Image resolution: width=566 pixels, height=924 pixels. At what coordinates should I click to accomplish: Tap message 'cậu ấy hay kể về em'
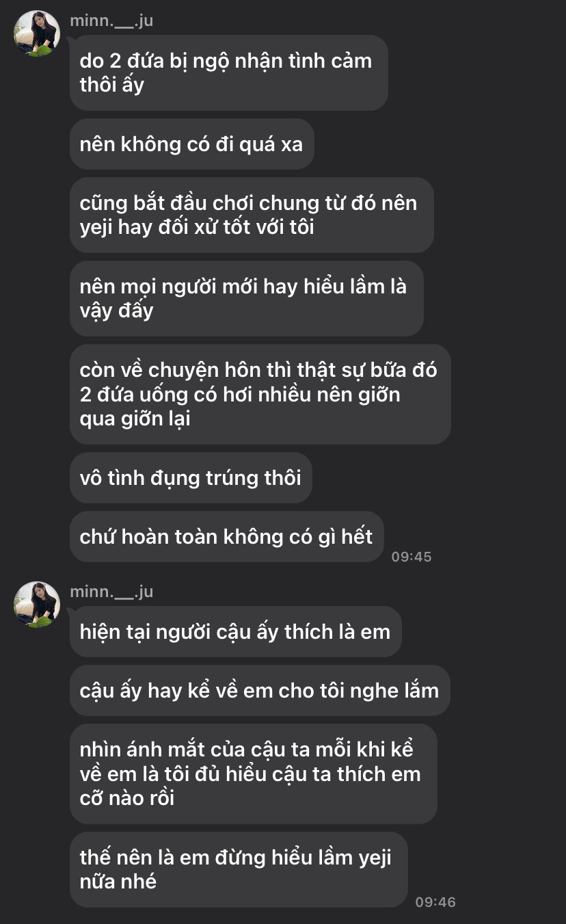(x=260, y=690)
